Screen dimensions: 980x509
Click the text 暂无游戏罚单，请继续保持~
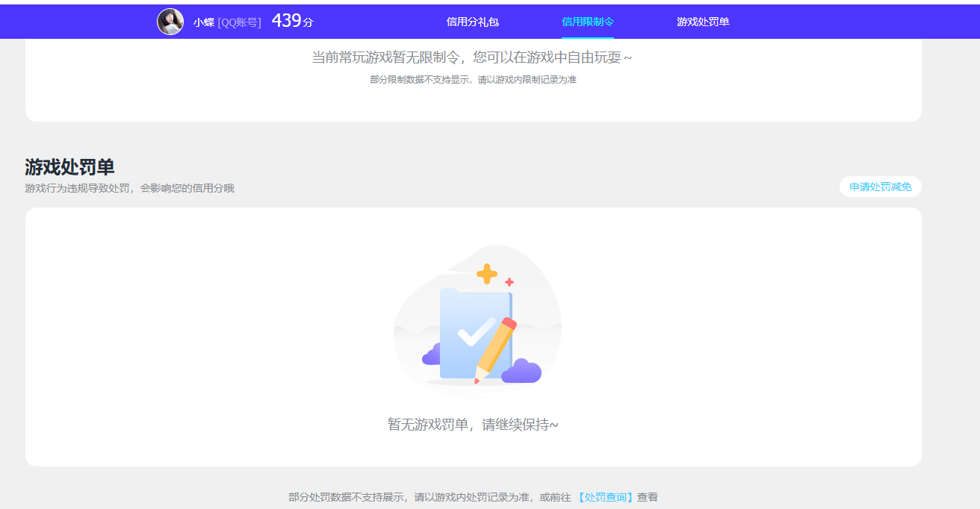coord(473,425)
